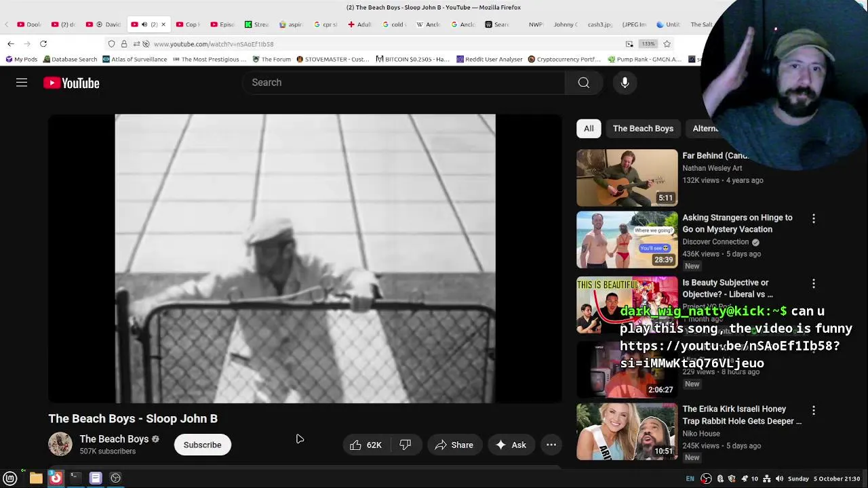
Task: Bookmark this page with star icon
Action: click(x=667, y=43)
